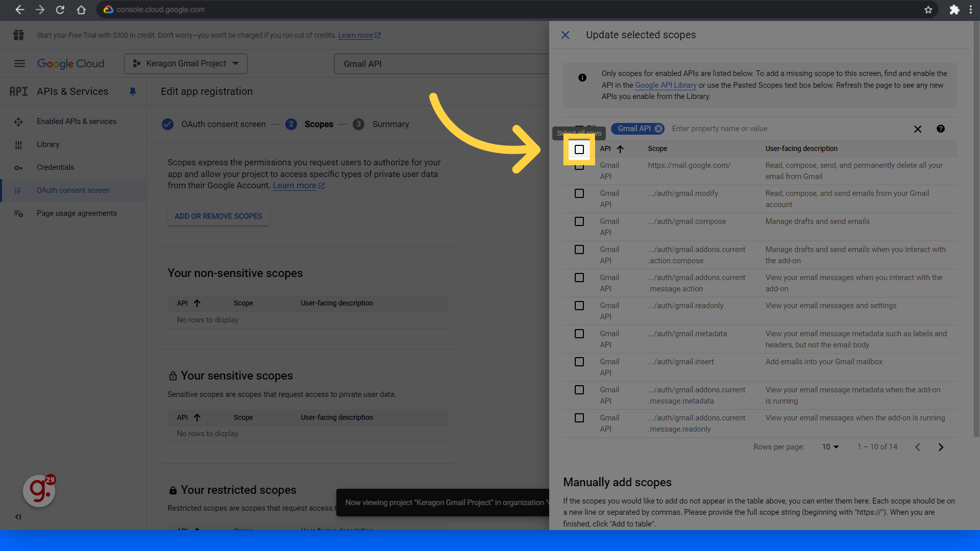Viewport: 980px width, 551px height.
Task: Open the Google Cloud navigation hamburger menu
Action: point(19,64)
